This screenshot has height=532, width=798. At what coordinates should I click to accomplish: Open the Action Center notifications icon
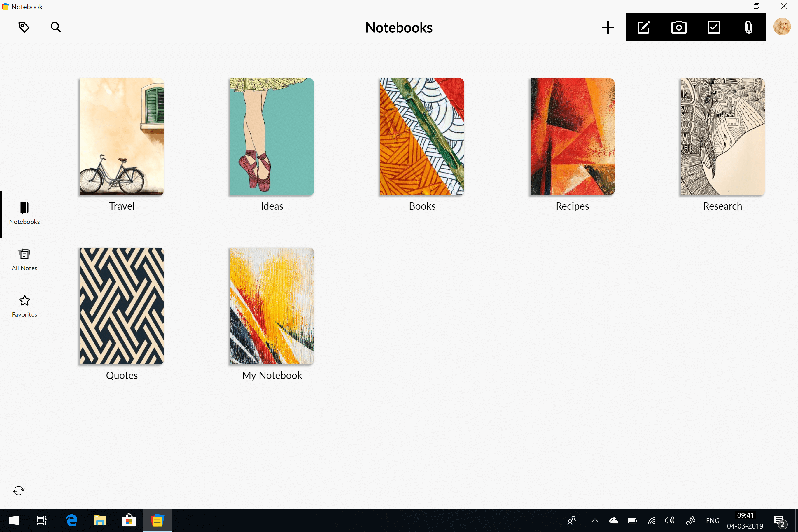(780, 521)
